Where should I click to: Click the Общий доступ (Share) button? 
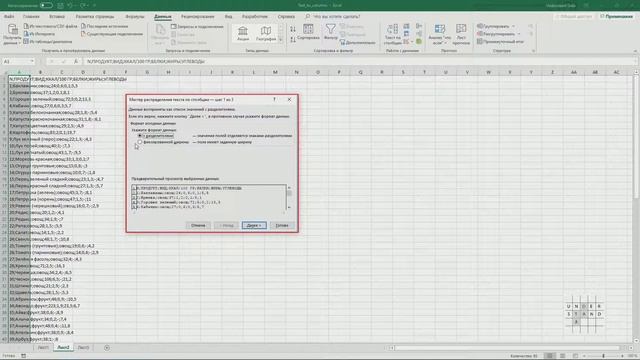click(575, 16)
